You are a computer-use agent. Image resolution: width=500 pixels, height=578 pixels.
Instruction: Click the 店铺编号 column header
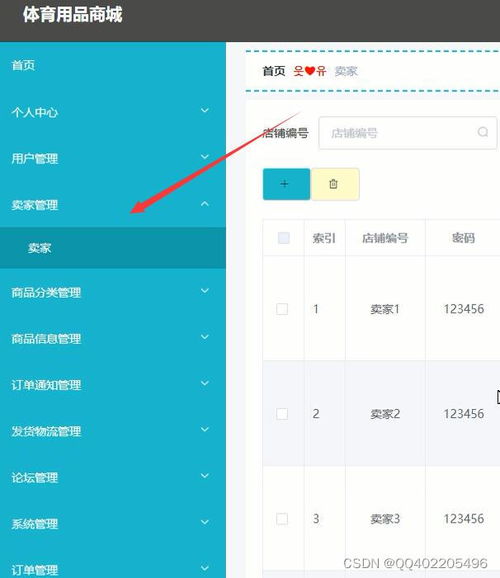[x=385, y=238]
